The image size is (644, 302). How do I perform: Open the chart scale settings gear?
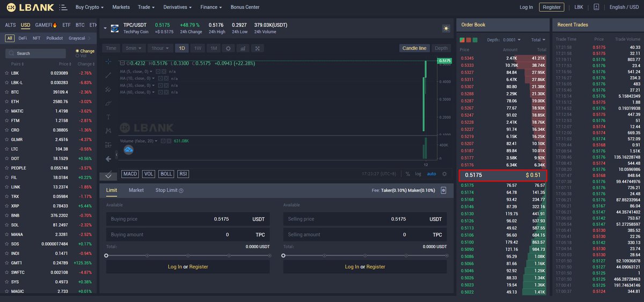point(444,174)
